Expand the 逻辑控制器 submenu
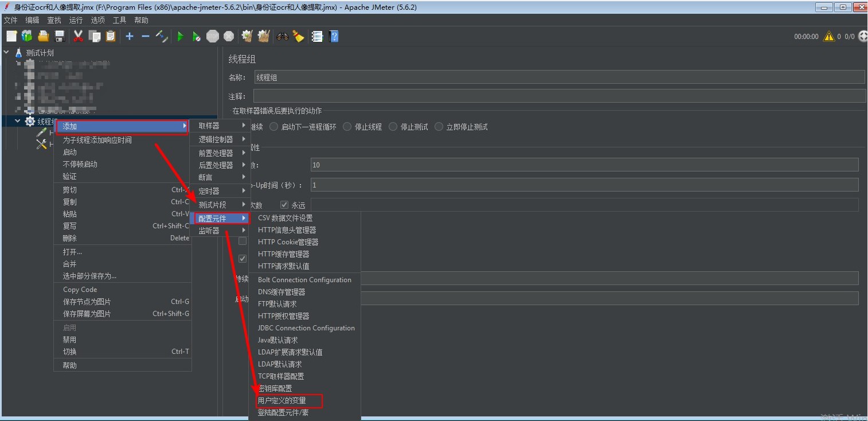Image resolution: width=868 pixels, height=421 pixels. (220, 139)
